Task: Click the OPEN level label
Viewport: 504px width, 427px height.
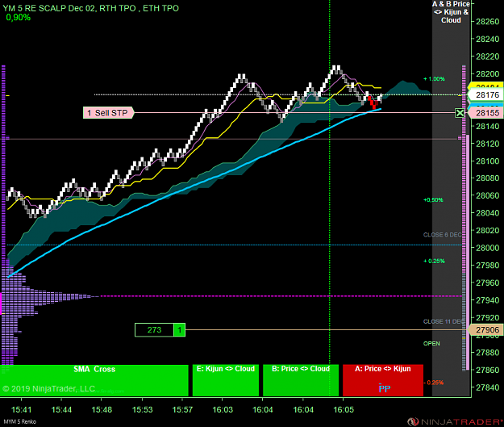Action: click(431, 344)
